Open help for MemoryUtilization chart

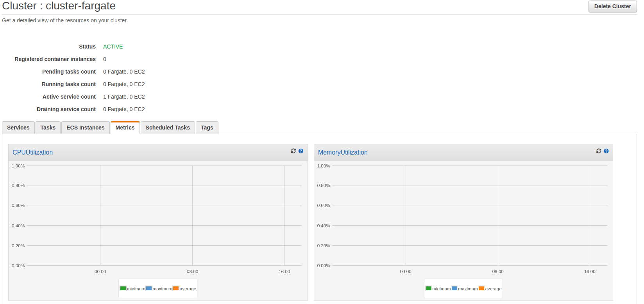(606, 151)
